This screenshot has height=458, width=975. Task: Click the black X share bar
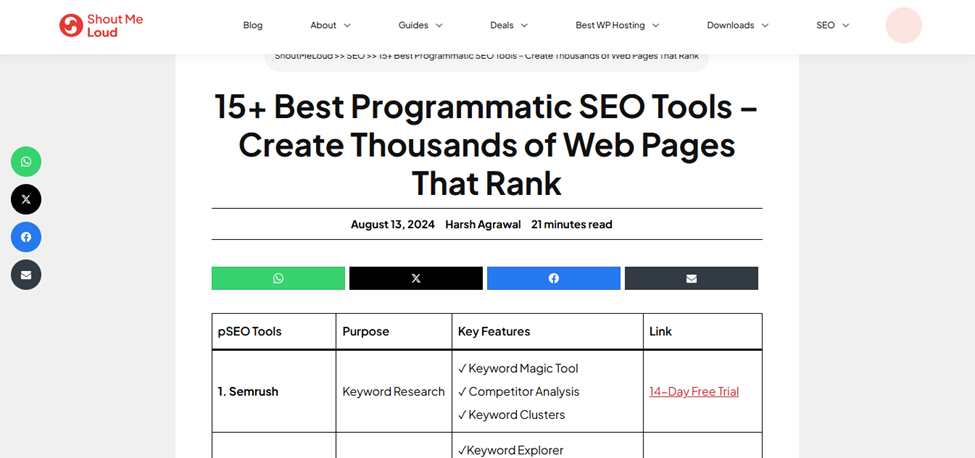pos(416,278)
